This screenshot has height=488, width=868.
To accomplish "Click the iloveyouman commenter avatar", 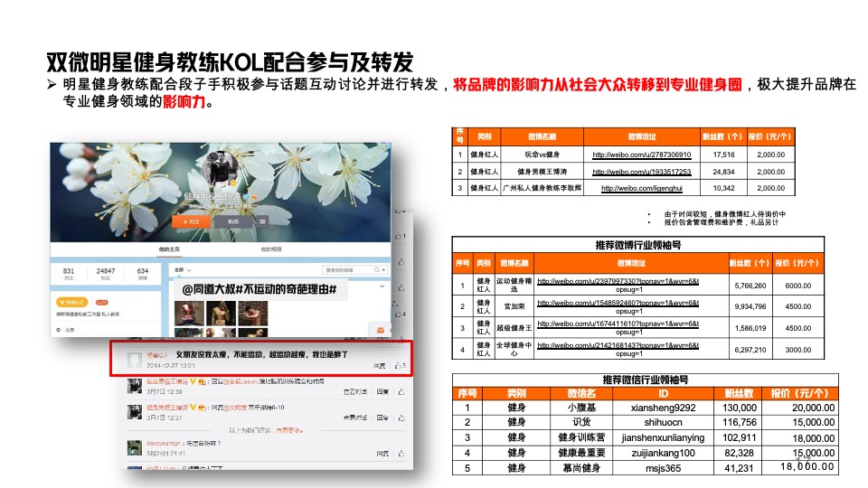I will pyautogui.click(x=135, y=447).
